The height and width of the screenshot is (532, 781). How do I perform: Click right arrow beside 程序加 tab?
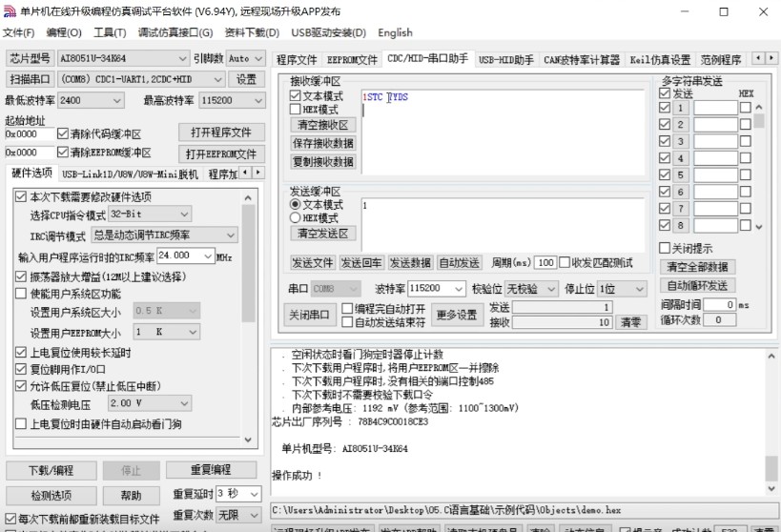click(x=258, y=173)
